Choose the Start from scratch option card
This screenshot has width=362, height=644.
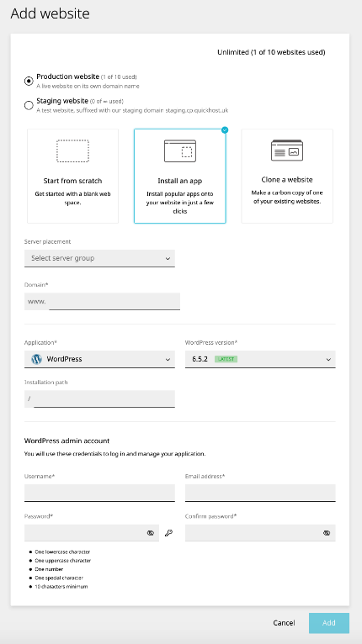point(72,177)
